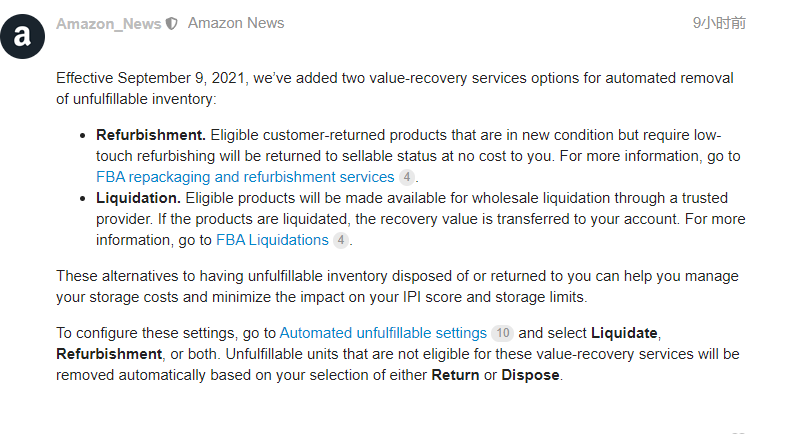Image resolution: width=793 pixels, height=434 pixels.
Task: Click the 'Amazon News' title next to username
Action: pos(236,23)
